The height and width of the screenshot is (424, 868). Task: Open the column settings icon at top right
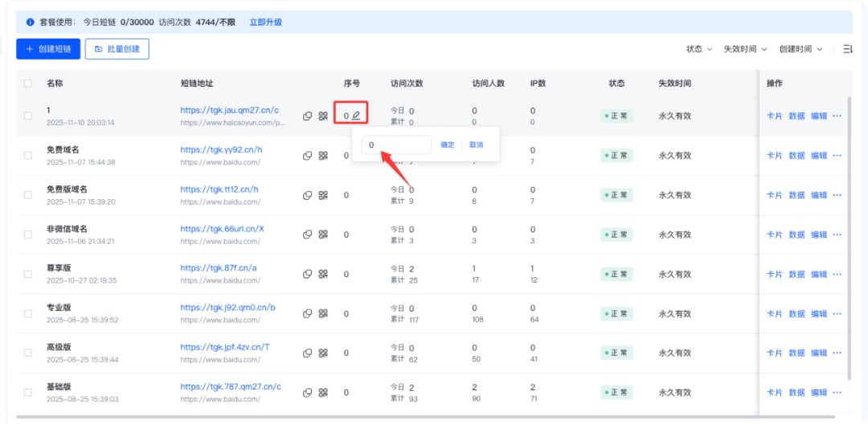click(x=848, y=49)
